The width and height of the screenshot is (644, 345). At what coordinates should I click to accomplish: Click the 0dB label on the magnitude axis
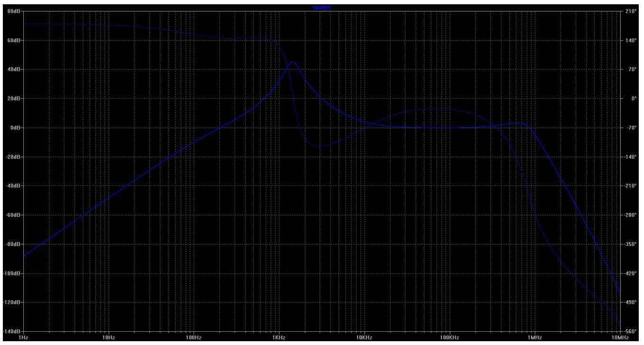15,128
